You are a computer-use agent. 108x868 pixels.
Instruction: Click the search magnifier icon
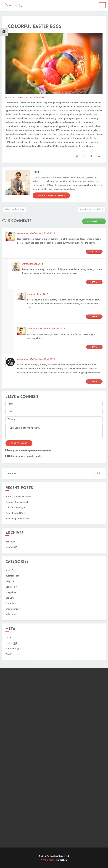pyautogui.click(x=99, y=473)
